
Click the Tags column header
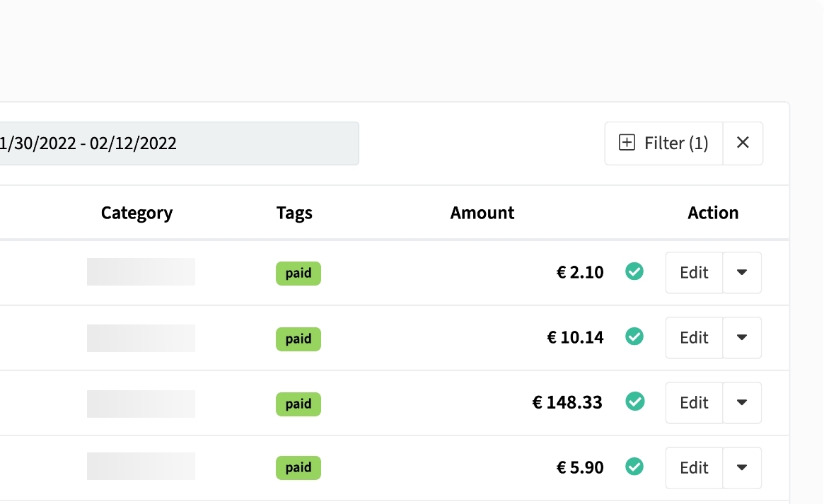pos(294,212)
